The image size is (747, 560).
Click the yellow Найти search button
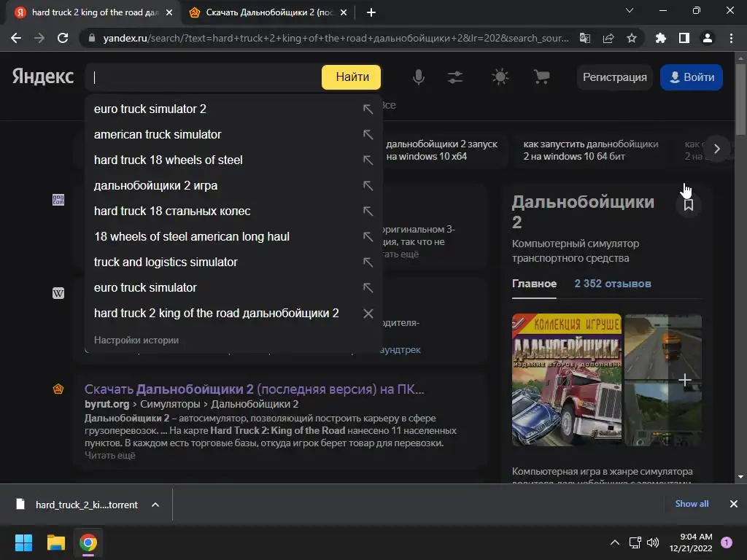(x=352, y=77)
